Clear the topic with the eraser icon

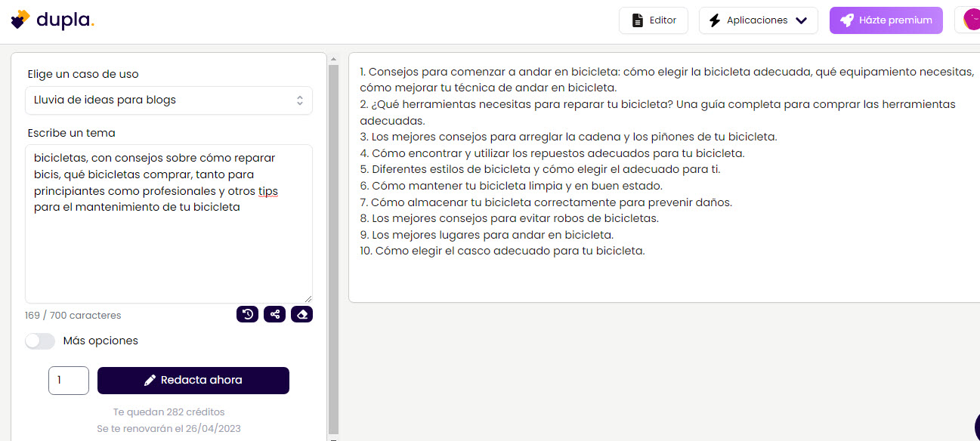coord(301,314)
